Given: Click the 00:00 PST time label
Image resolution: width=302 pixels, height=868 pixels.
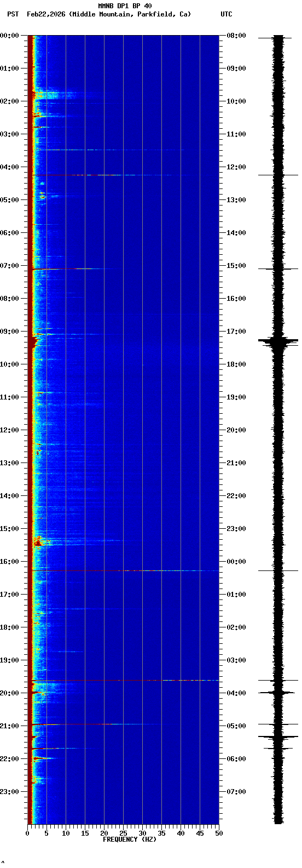Looking at the screenshot, I should point(9,36).
